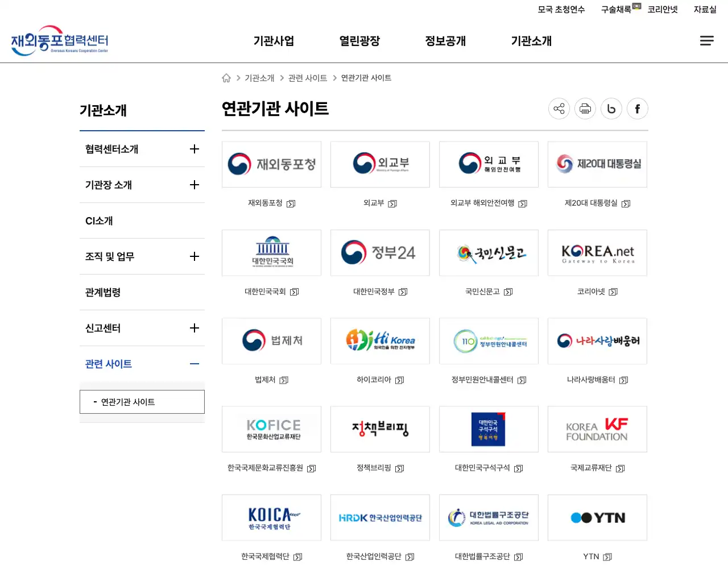Open the 기관사업 main menu

pos(274,41)
